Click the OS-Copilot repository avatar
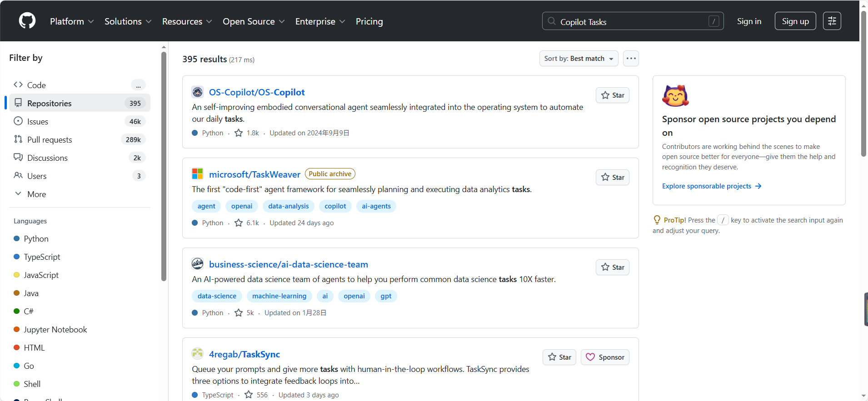The width and height of the screenshot is (868, 401). tap(197, 92)
